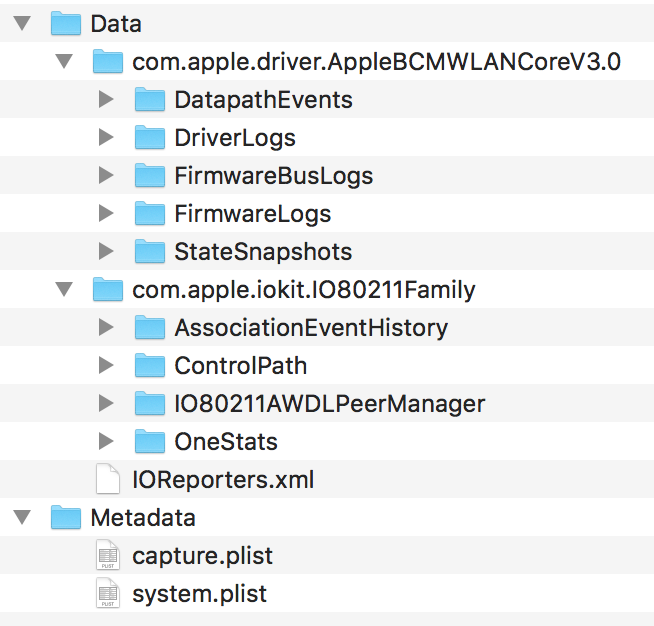
Task: Expand the AssociationEventHistory folder triangle
Action: click(106, 328)
